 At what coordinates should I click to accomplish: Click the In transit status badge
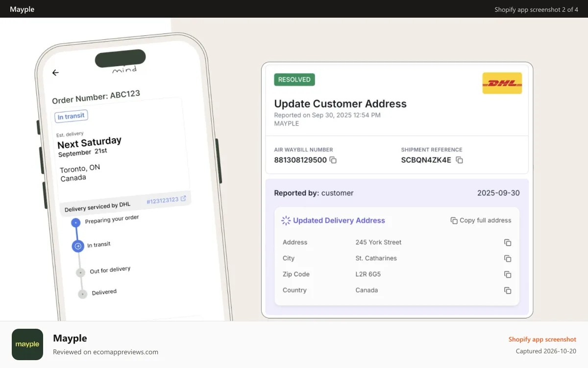click(72, 116)
